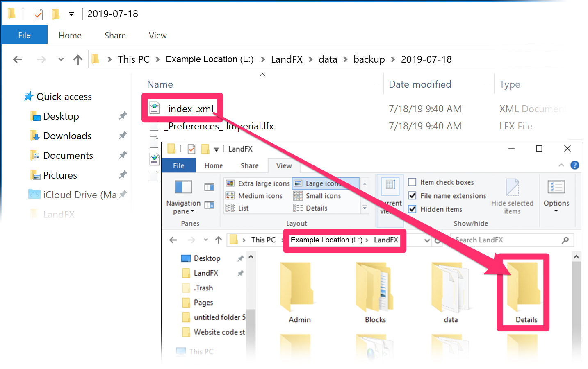Open address bar history dropdown in LandFX window
Image resolution: width=588 pixels, height=369 pixels.
pyautogui.click(x=427, y=240)
